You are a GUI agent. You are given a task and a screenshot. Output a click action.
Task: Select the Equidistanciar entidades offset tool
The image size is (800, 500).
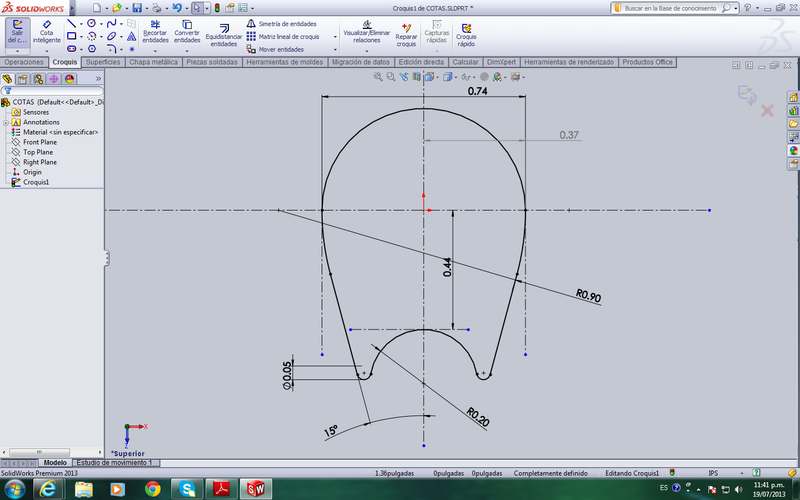[x=224, y=34]
